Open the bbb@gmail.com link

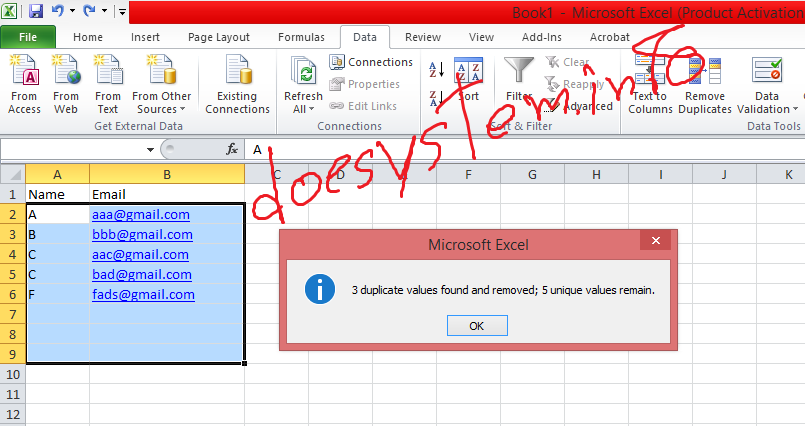(x=142, y=235)
